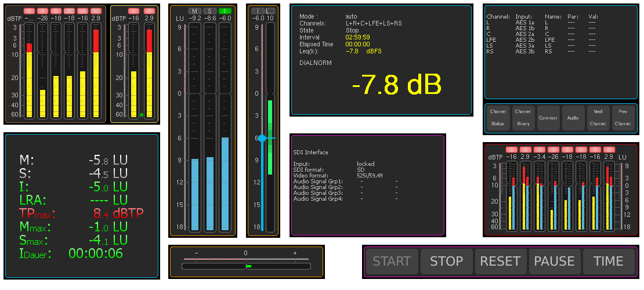Toggle channel 2 button in eight-channel meter
Screen dimensions: 644x290
point(525,150)
